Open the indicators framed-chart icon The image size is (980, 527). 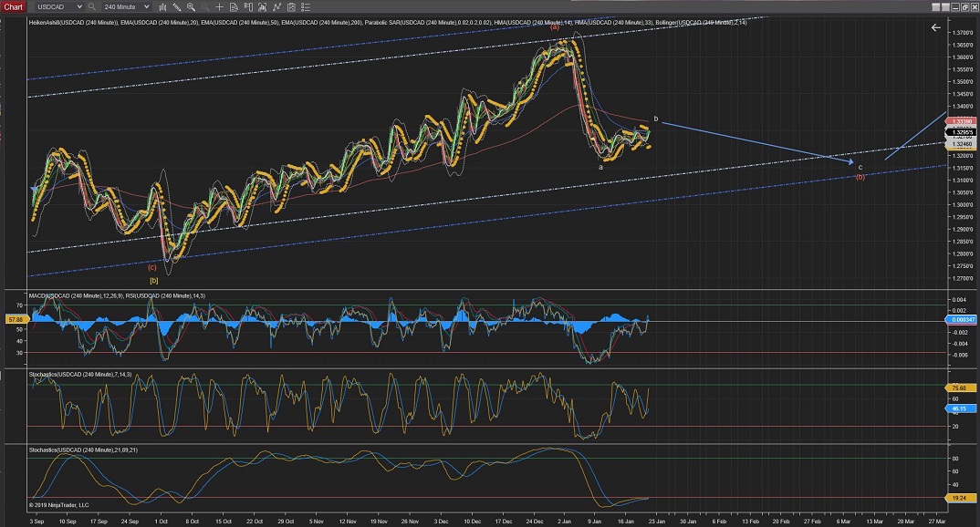click(x=262, y=7)
